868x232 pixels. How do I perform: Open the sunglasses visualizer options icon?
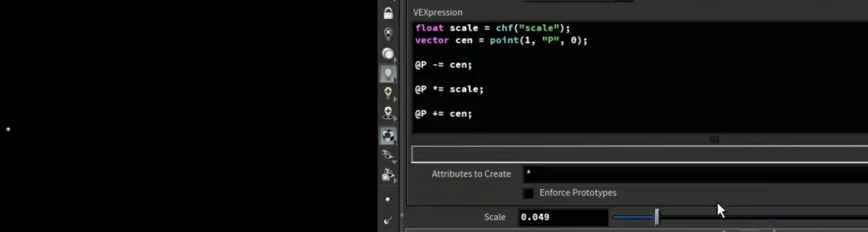pos(388,155)
